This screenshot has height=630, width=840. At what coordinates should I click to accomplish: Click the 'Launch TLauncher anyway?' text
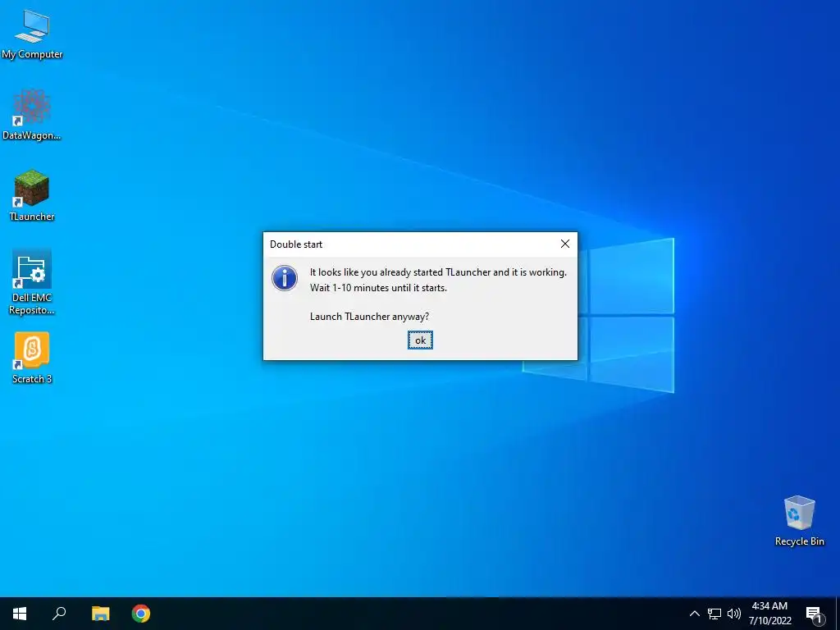point(369,317)
